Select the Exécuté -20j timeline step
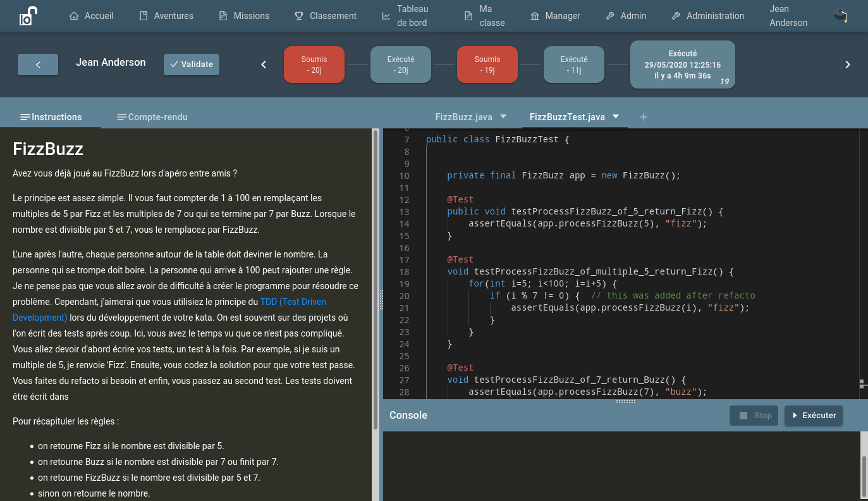868x501 pixels. coord(401,65)
